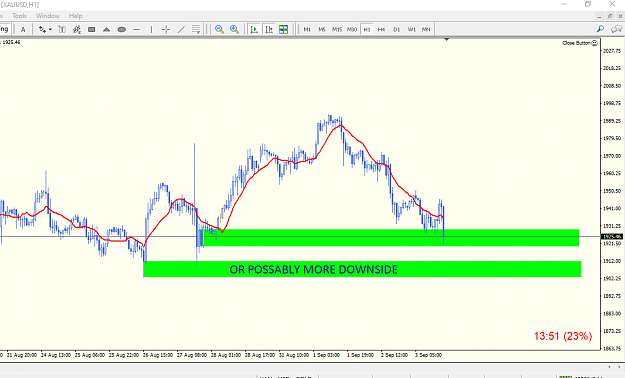Click the current price label 1925.46 on axis
Screen dimensions: 625x378
(612, 237)
